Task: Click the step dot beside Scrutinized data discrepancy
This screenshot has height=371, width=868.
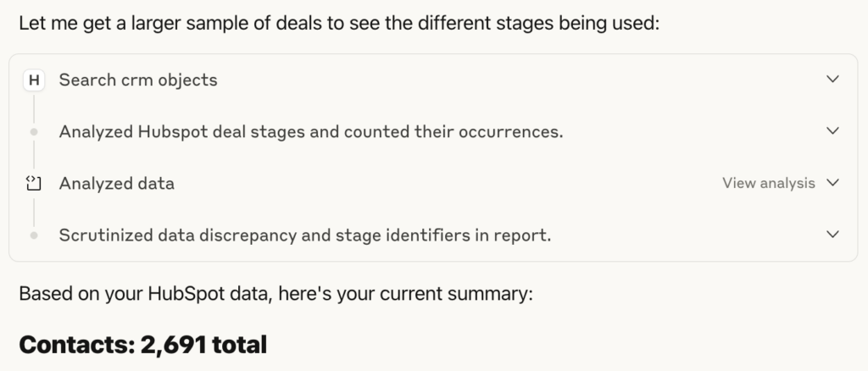Action: tap(34, 235)
